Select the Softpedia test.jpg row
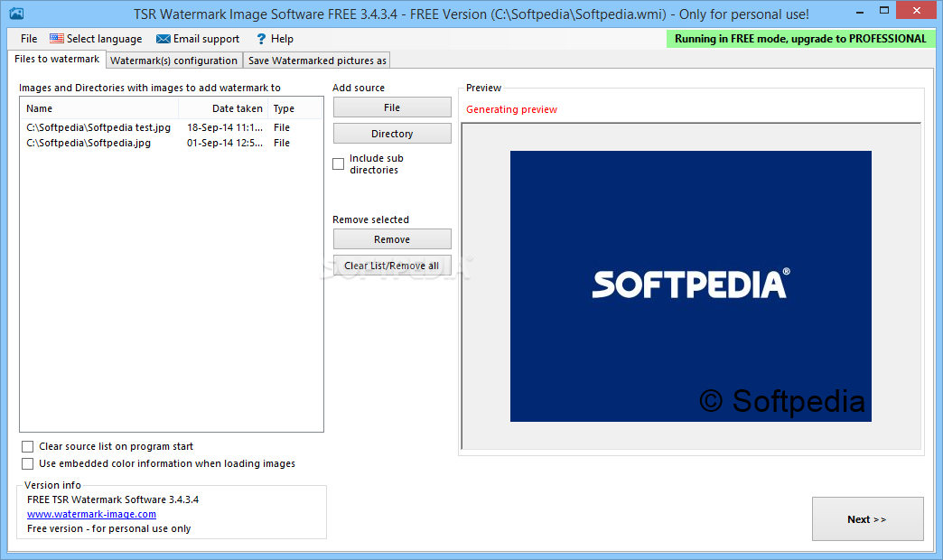 click(x=172, y=127)
